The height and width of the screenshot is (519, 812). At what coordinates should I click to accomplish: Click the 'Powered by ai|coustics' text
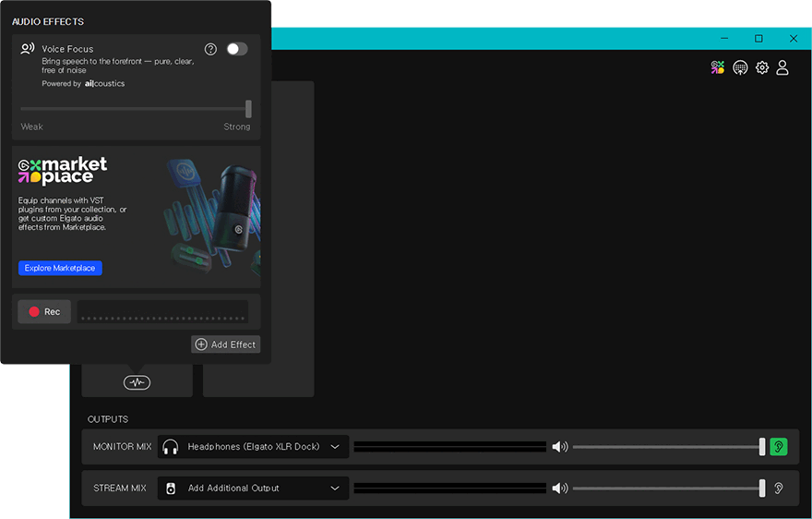pyautogui.click(x=83, y=83)
